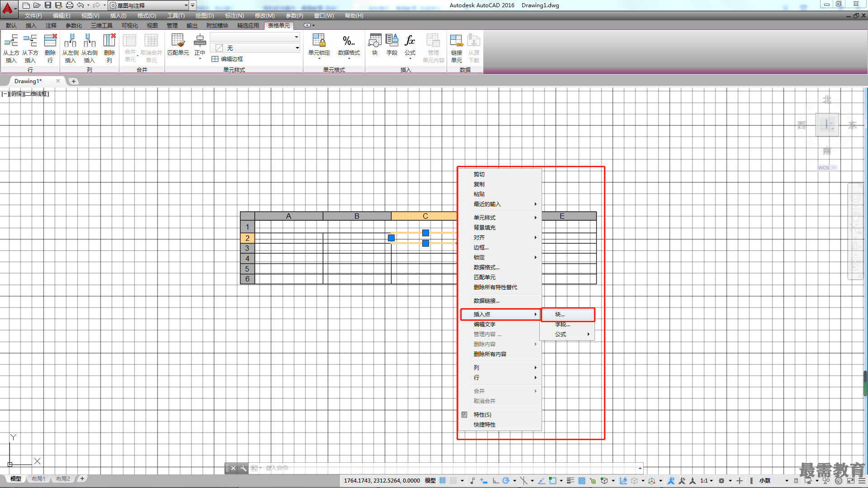
Task: Open the 无 background fill dropdown
Action: point(255,48)
